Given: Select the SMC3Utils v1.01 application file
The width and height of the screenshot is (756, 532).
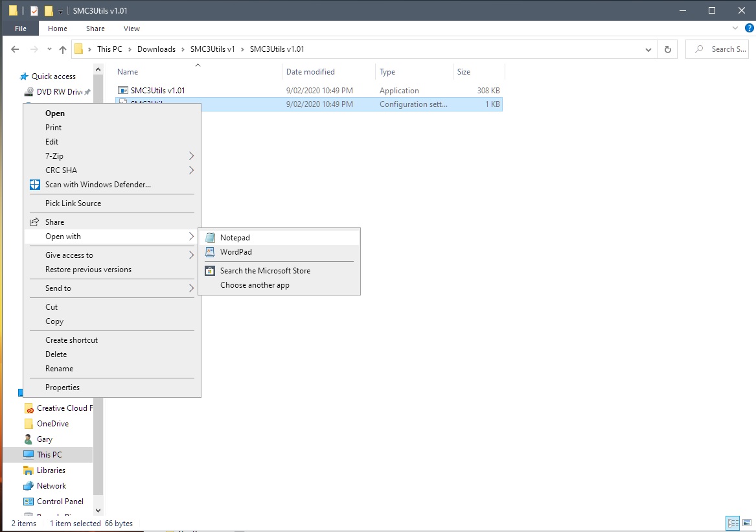Looking at the screenshot, I should coord(308,90).
